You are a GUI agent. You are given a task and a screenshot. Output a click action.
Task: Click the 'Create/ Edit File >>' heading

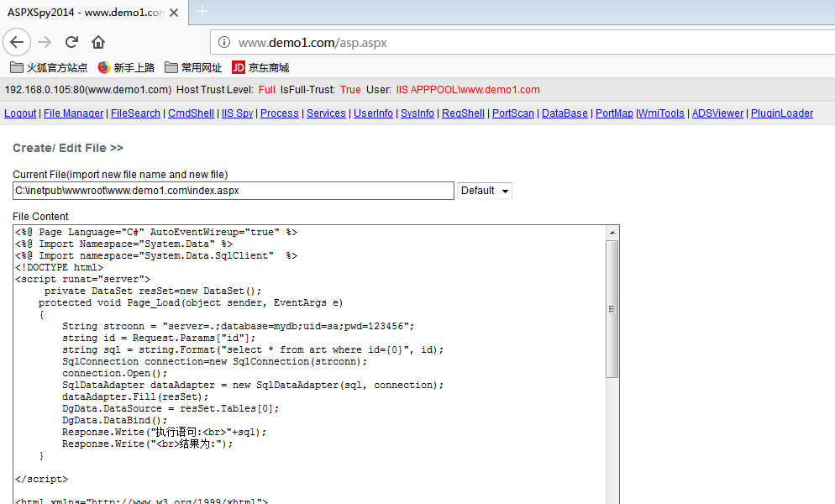pyautogui.click(x=68, y=148)
